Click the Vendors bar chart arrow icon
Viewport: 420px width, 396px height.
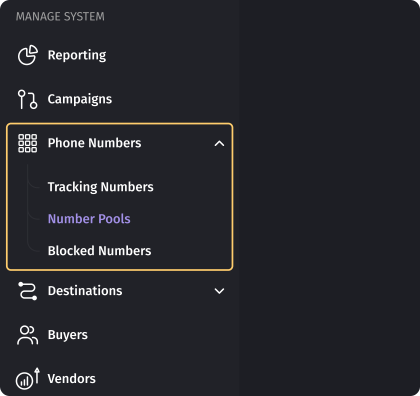tap(28, 378)
